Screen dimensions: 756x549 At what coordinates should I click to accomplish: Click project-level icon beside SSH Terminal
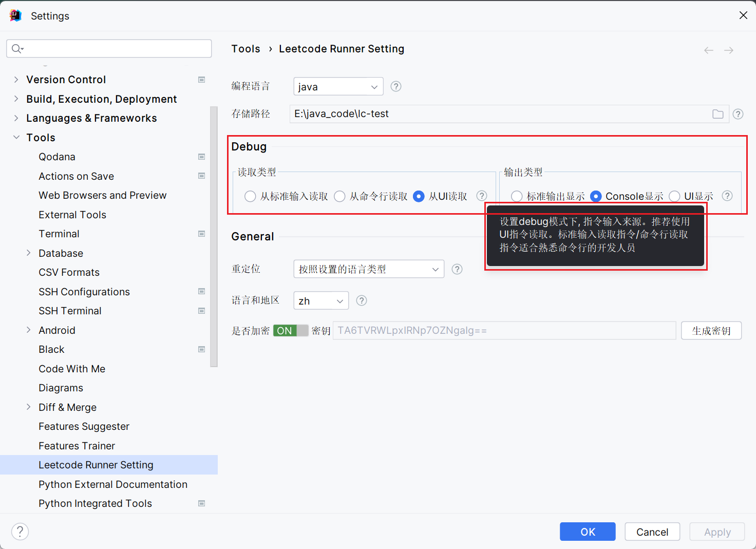coord(202,311)
